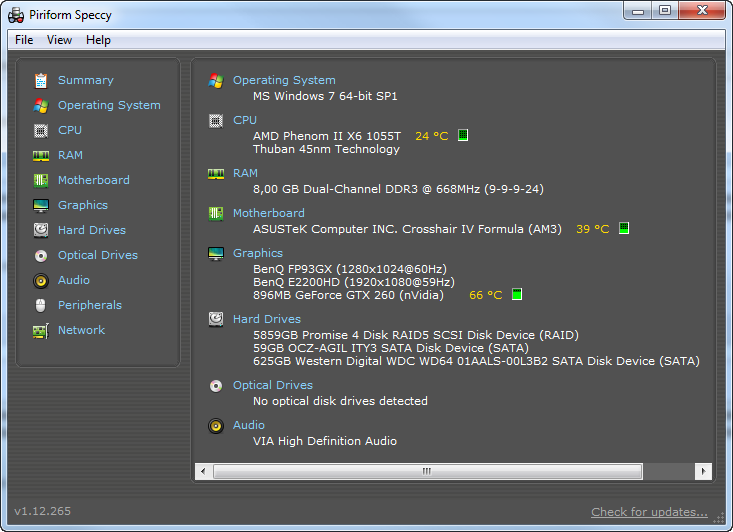Click the Check for updates link
Viewport: 733px width, 532px height.
tap(649, 512)
